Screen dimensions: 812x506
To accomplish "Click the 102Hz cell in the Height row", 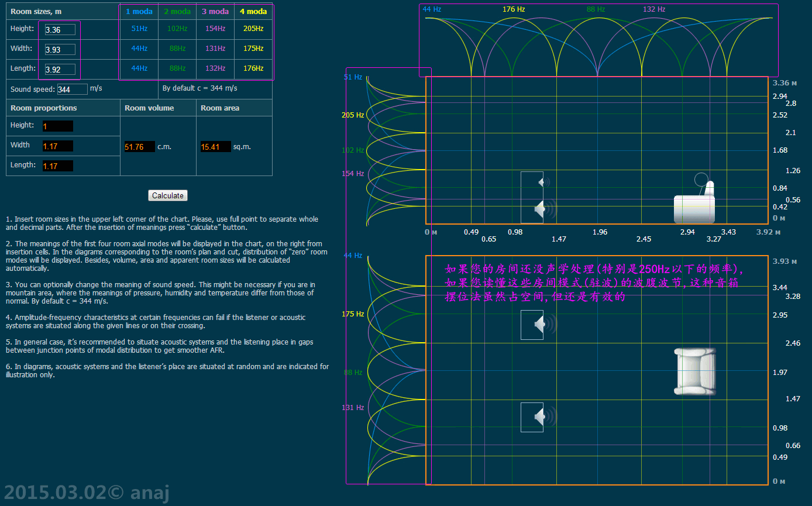I will [x=177, y=29].
